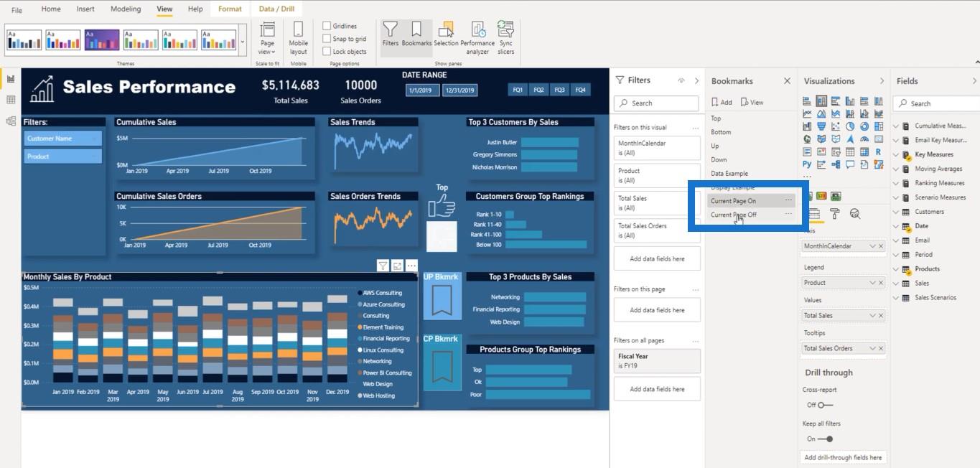This screenshot has height=468, width=980.
Task: Enable the Gridlines checkbox
Action: pos(327,27)
